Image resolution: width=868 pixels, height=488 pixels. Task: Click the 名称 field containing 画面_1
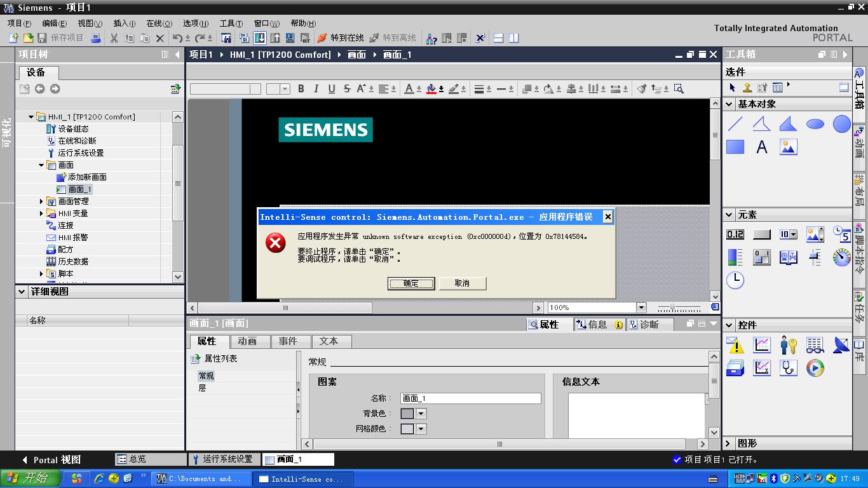coord(471,398)
